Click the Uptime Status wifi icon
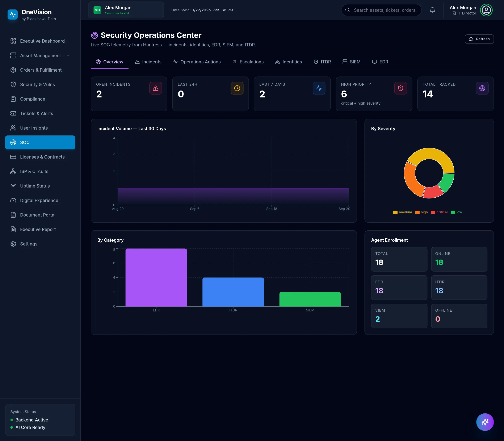 (x=13, y=186)
